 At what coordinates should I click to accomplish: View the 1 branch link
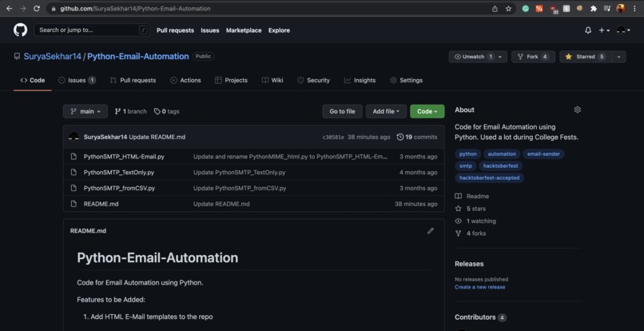(130, 111)
